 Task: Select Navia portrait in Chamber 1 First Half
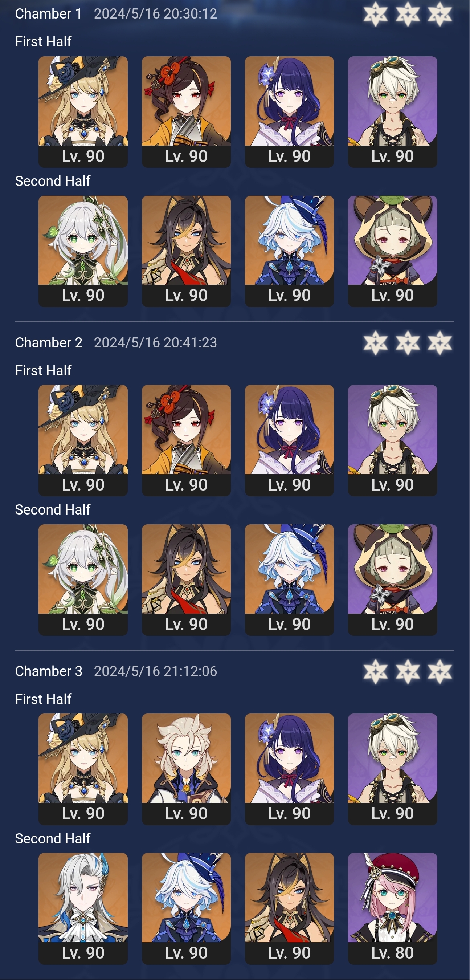click(83, 111)
